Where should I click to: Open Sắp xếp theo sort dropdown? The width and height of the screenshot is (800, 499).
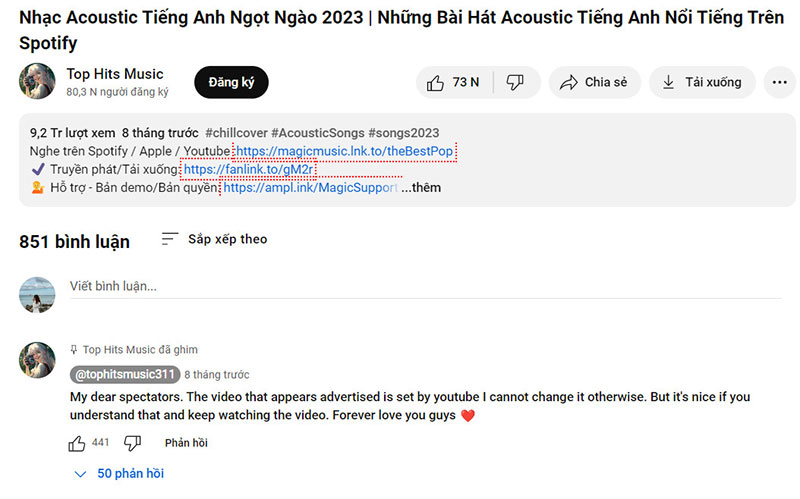pyautogui.click(x=214, y=240)
